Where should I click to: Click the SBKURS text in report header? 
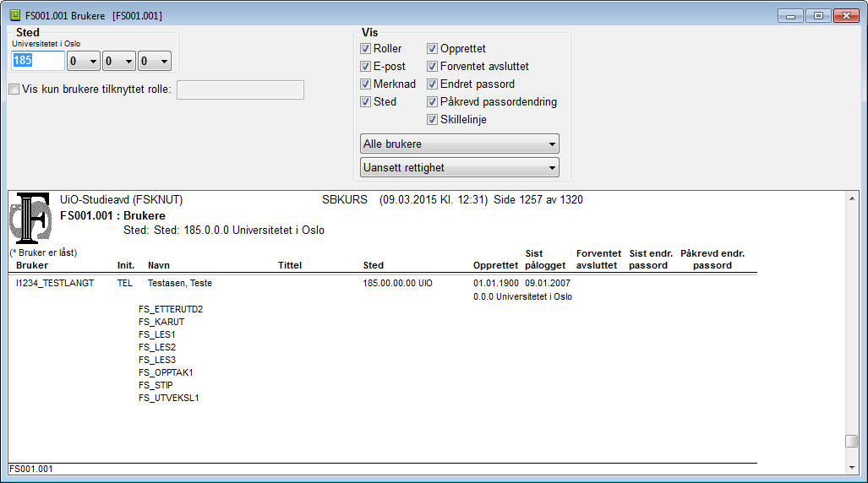[x=344, y=200]
